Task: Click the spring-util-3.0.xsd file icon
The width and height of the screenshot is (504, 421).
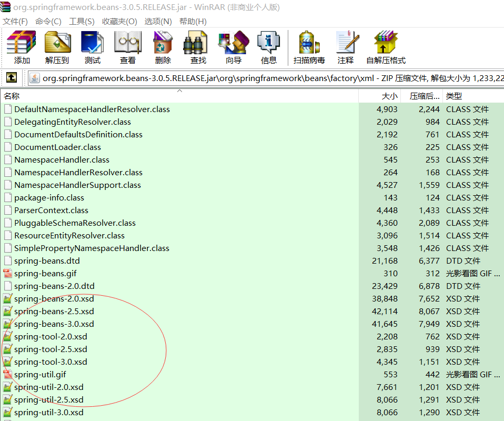Action: click(x=8, y=412)
